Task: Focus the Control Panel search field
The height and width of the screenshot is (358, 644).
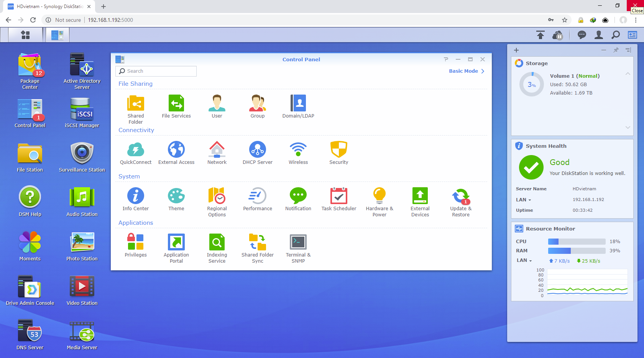Action: pos(156,71)
